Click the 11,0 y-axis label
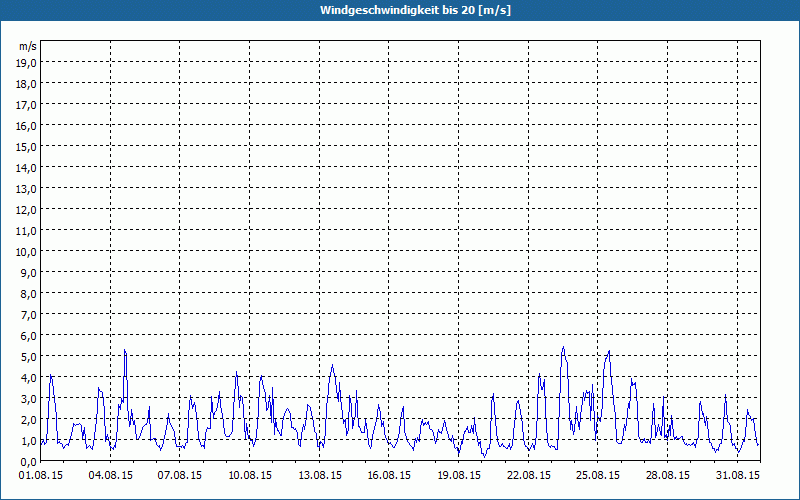 28,231
